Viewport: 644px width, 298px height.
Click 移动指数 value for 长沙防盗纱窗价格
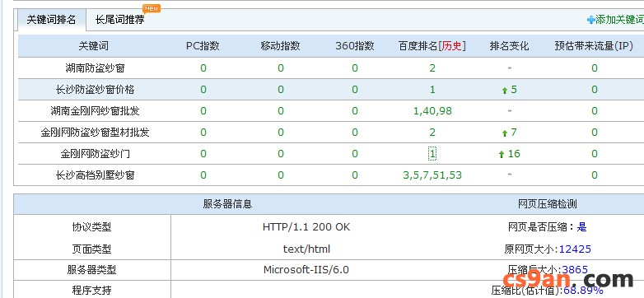click(x=281, y=90)
